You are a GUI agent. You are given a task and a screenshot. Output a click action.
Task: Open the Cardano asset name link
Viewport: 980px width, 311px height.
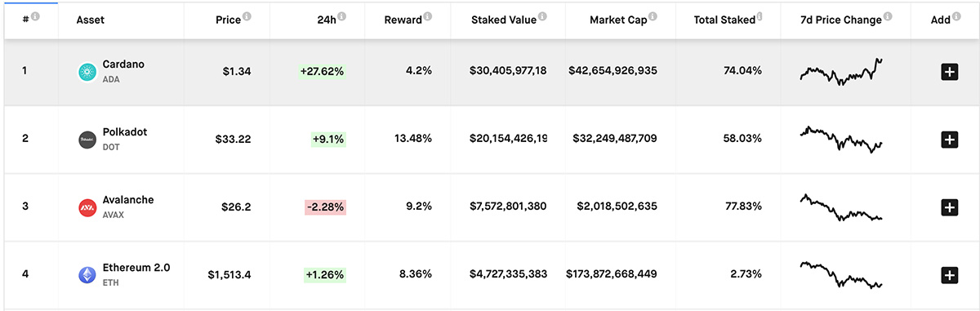pos(123,64)
